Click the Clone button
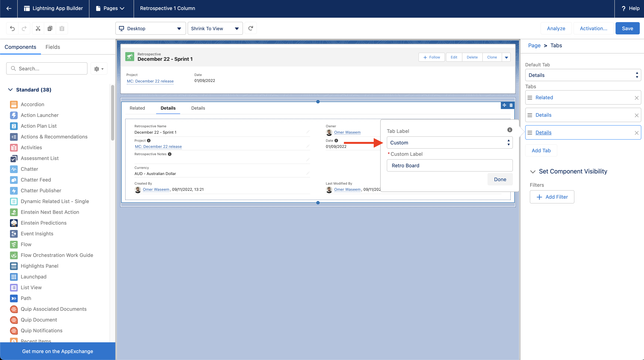Viewport: 644px width, 360px height. 492,57
